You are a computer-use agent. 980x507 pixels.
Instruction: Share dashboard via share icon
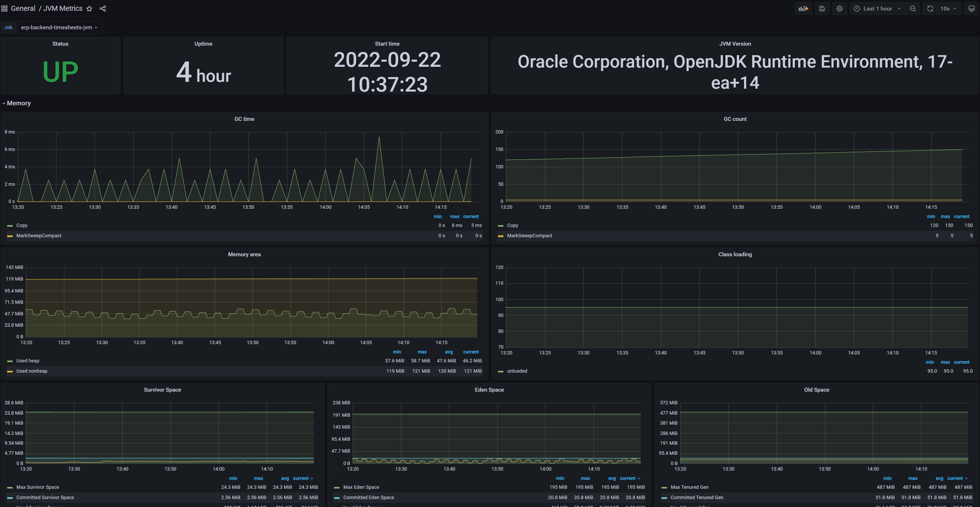[x=103, y=9]
